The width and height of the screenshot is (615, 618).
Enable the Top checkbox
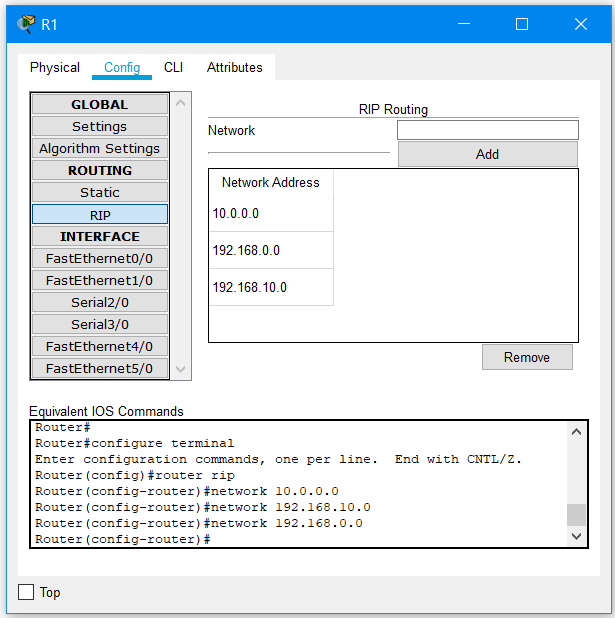click(27, 593)
